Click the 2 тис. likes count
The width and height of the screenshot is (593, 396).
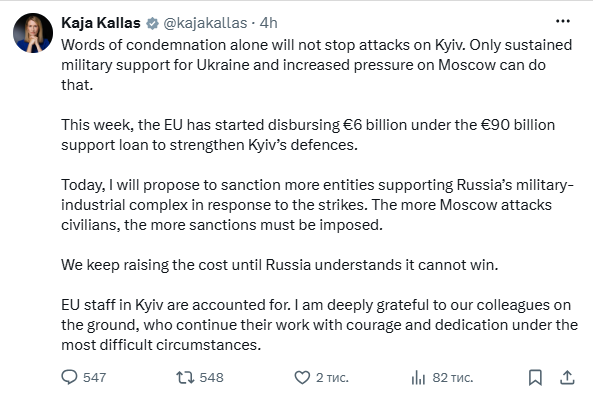(x=332, y=377)
